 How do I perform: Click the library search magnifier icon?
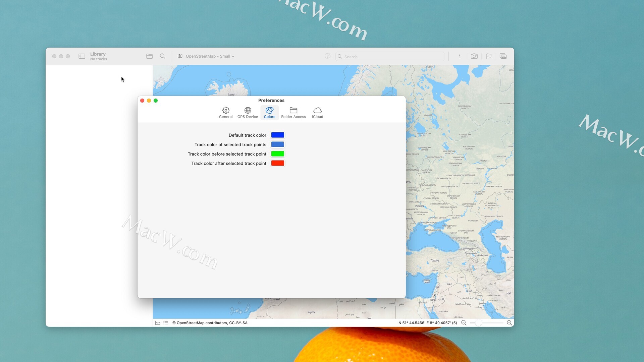[163, 56]
